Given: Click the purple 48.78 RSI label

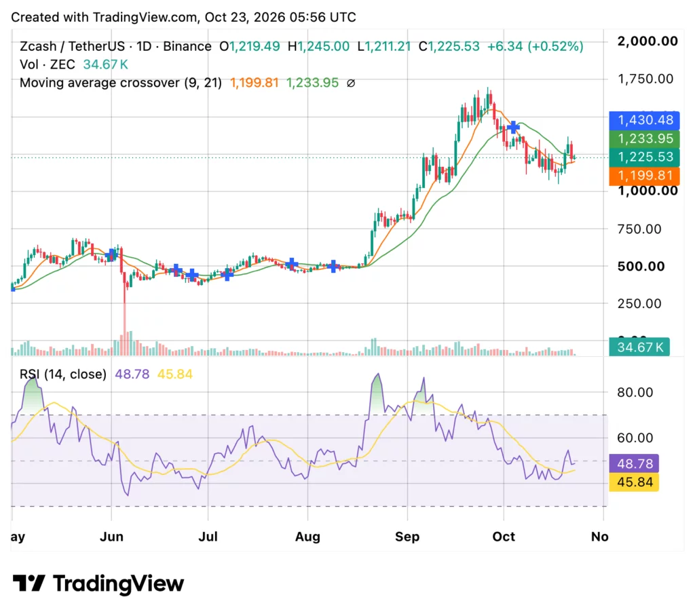Looking at the screenshot, I should (x=635, y=463).
